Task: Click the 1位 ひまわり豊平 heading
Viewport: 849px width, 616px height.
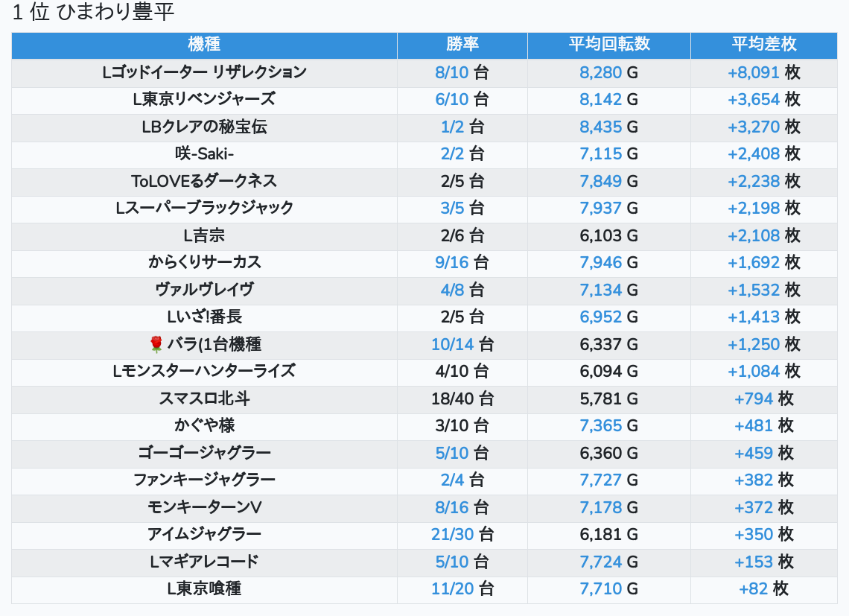Action: (x=93, y=13)
